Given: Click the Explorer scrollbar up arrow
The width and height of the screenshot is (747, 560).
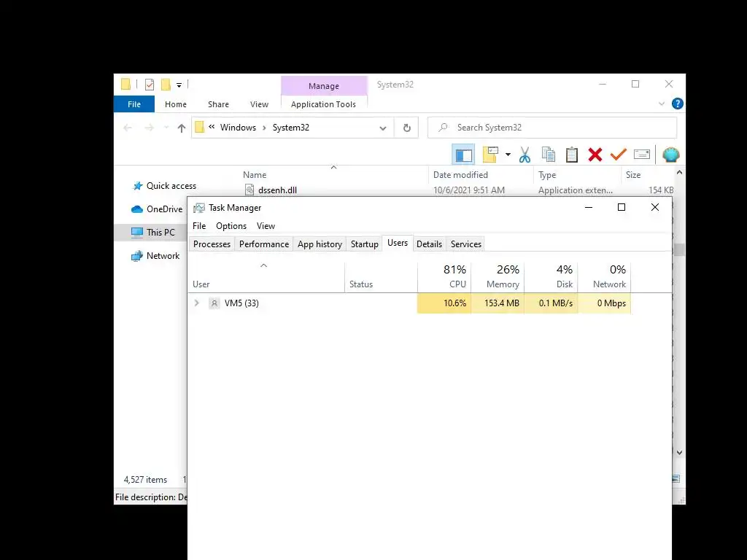Looking at the screenshot, I should click(x=679, y=173).
